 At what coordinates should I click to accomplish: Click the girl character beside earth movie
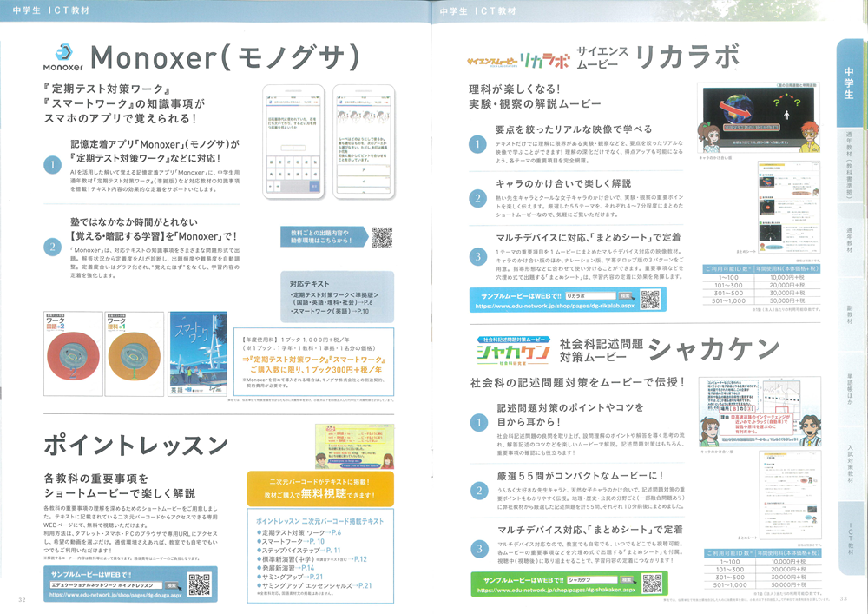point(709,136)
